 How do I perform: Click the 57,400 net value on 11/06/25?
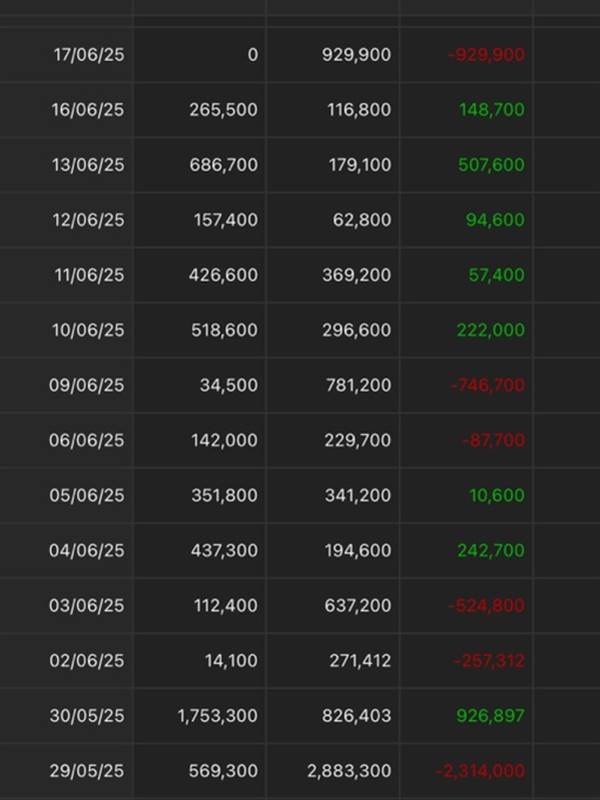tap(496, 275)
